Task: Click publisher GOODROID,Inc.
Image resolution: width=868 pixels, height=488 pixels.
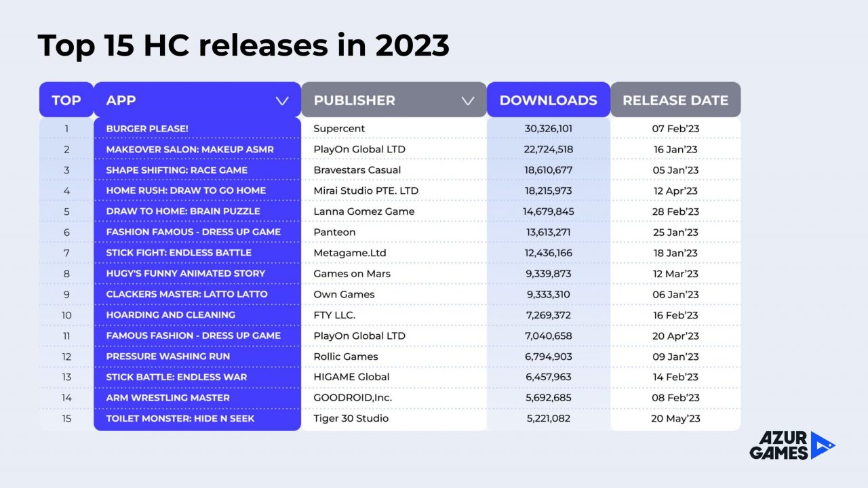Action: point(353,398)
